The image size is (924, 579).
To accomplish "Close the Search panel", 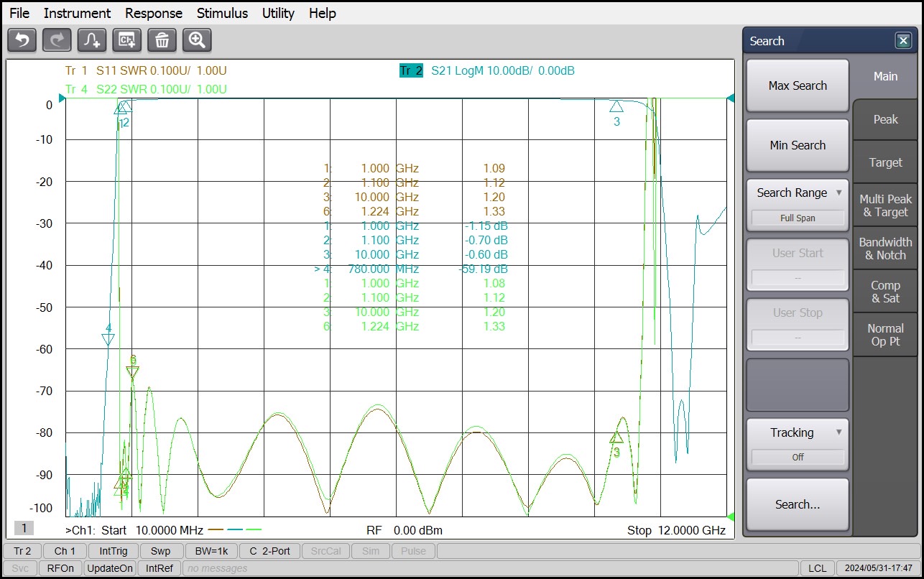I will click(x=903, y=41).
